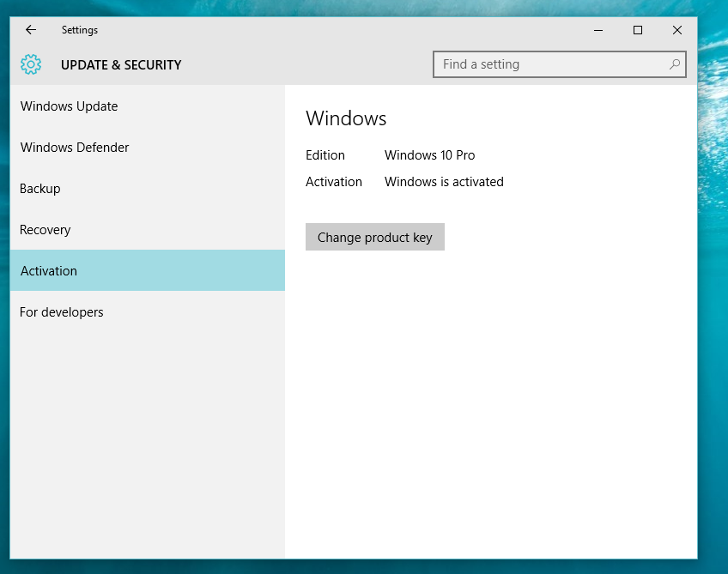
Task: Open the For developers page
Action: [x=61, y=312]
